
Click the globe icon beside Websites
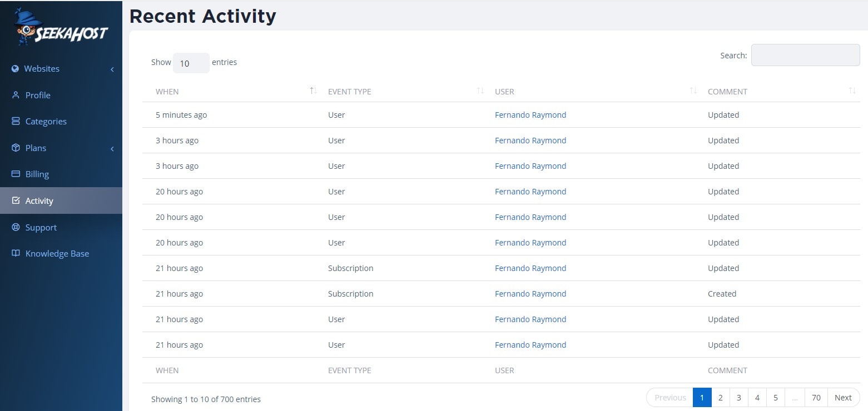pos(16,69)
